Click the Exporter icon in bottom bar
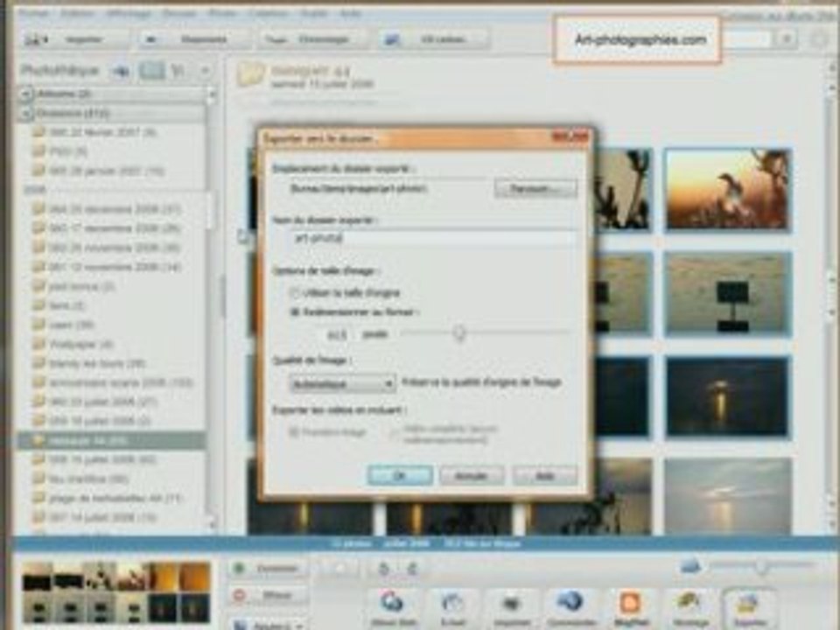Image resolution: width=840 pixels, height=630 pixels. point(748,603)
